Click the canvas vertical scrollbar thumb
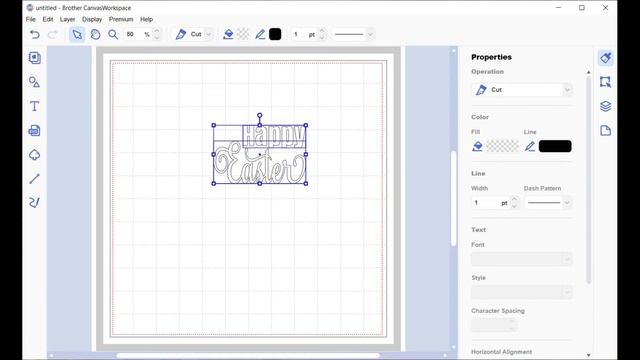The width and height of the screenshot is (640, 360). click(x=453, y=198)
